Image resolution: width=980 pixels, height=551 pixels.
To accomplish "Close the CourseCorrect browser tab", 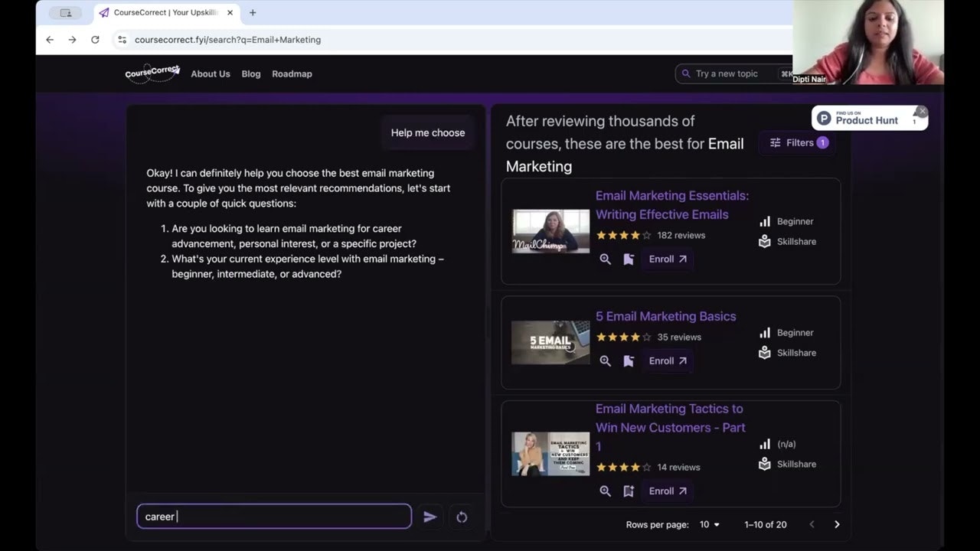I will (x=230, y=12).
